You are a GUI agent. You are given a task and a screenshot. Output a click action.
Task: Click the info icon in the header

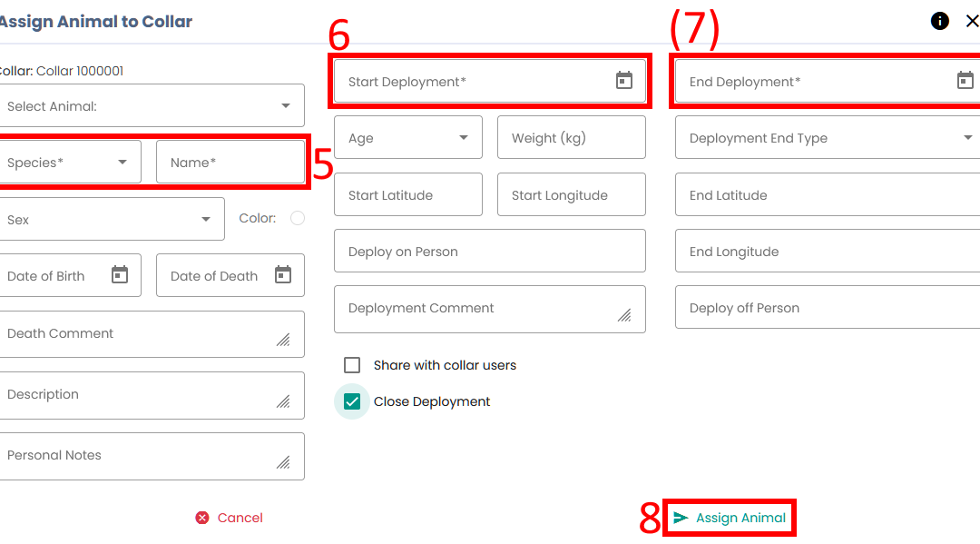point(940,21)
